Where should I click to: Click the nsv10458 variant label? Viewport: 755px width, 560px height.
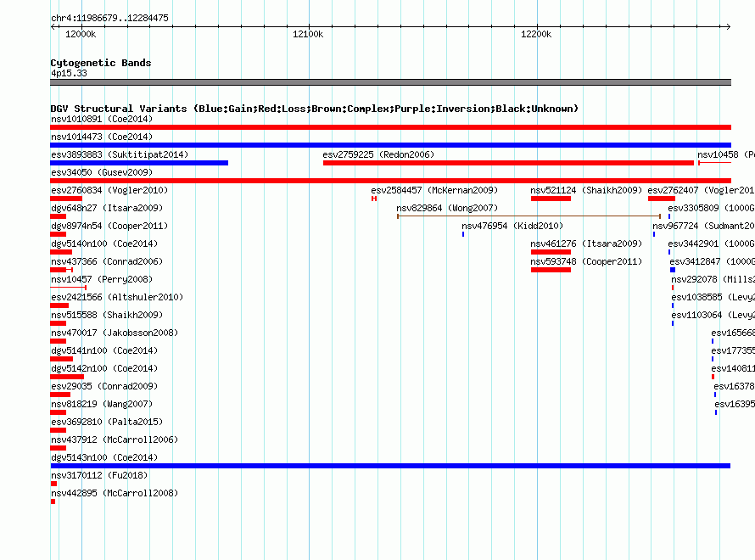[726, 154]
